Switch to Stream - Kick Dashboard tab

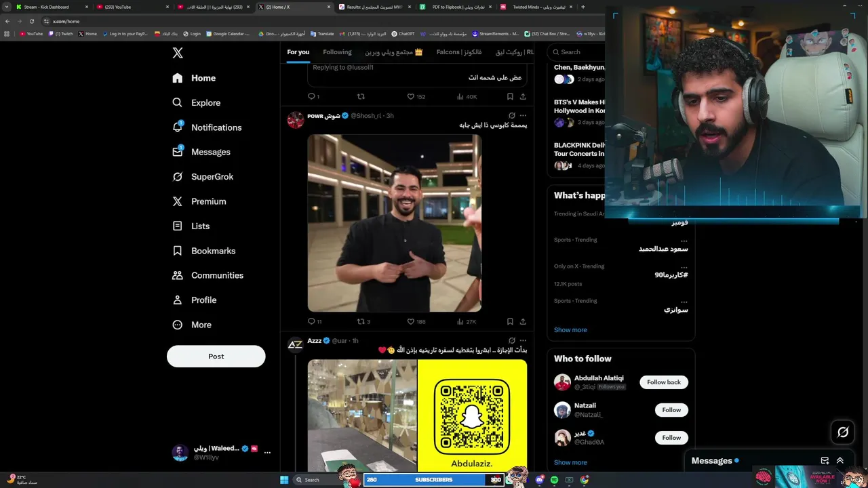click(x=52, y=7)
